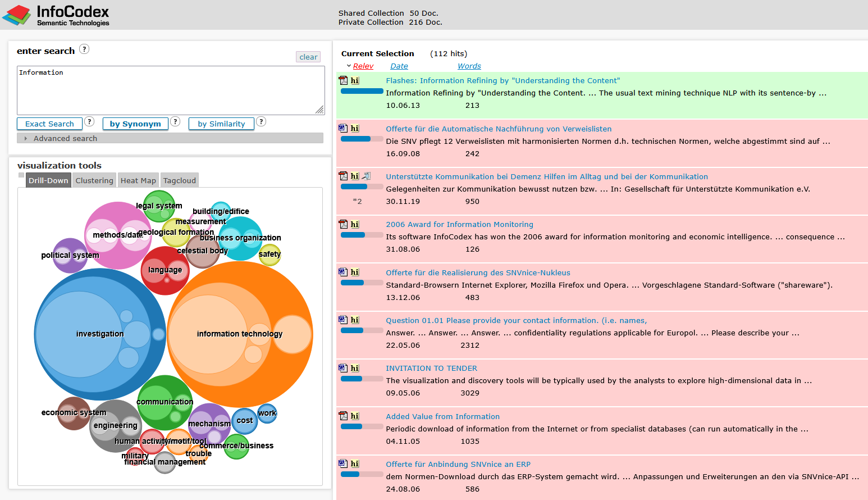
Task: Click inside the search text field
Action: coord(171,90)
